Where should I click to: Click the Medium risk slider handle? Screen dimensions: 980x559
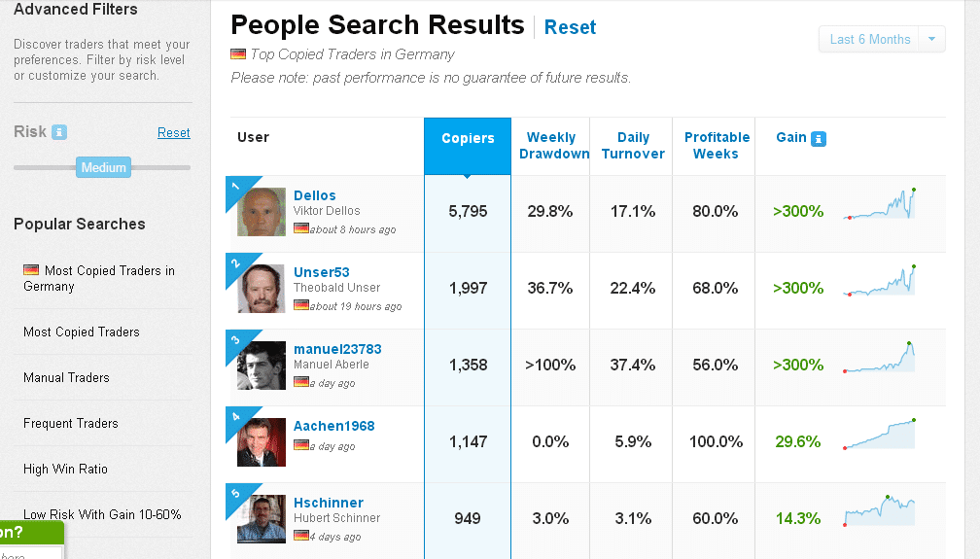[104, 167]
